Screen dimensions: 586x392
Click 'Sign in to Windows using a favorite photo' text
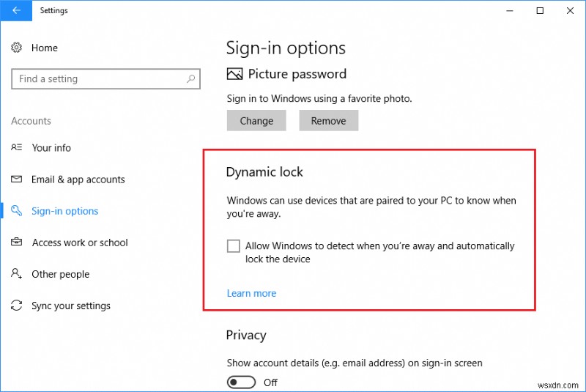point(319,99)
